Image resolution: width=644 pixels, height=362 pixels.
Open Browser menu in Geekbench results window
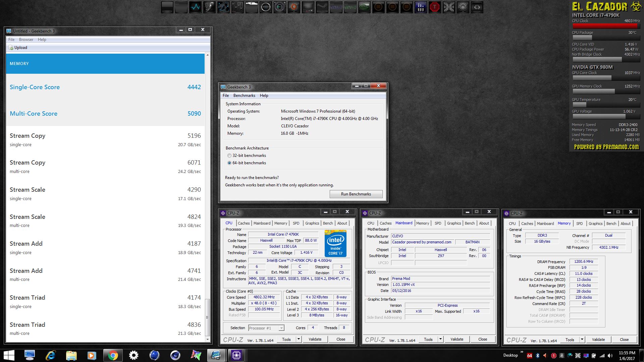(26, 40)
